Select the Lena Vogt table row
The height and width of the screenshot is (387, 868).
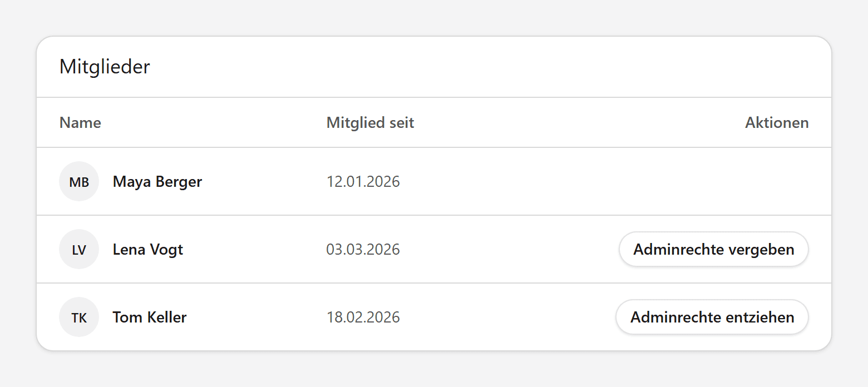[x=434, y=249]
